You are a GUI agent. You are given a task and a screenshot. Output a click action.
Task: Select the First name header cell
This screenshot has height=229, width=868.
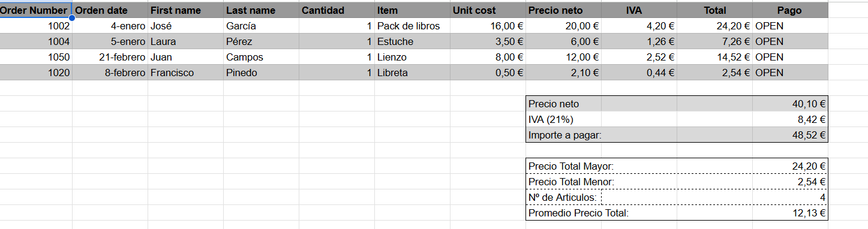click(x=186, y=10)
